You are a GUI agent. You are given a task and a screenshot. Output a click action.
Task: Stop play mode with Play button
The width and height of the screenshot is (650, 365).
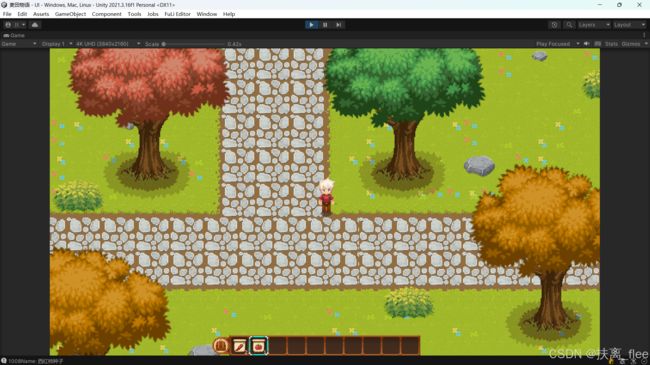pos(311,25)
